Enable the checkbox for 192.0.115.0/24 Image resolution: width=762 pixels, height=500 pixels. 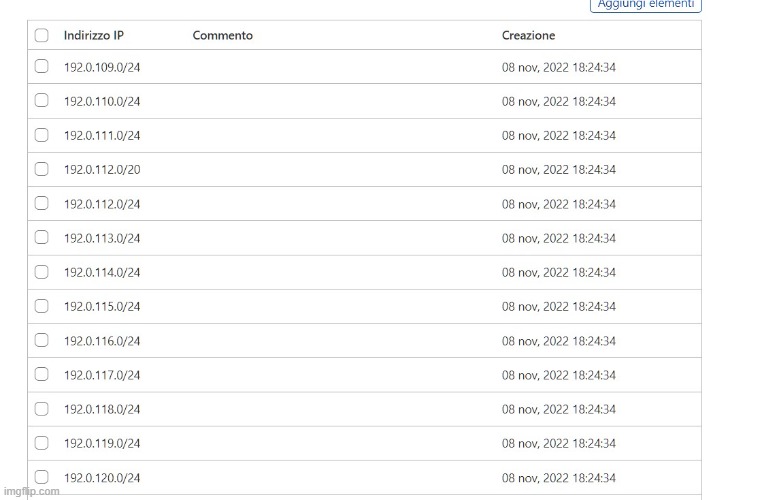(41, 306)
